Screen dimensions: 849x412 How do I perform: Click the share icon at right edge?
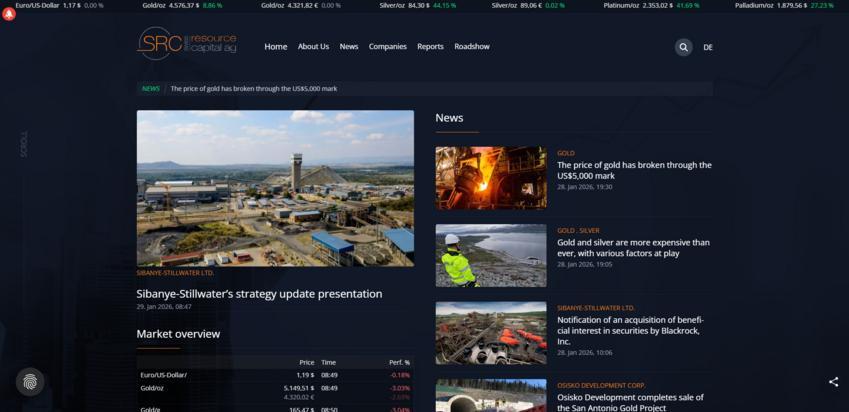coord(833,381)
